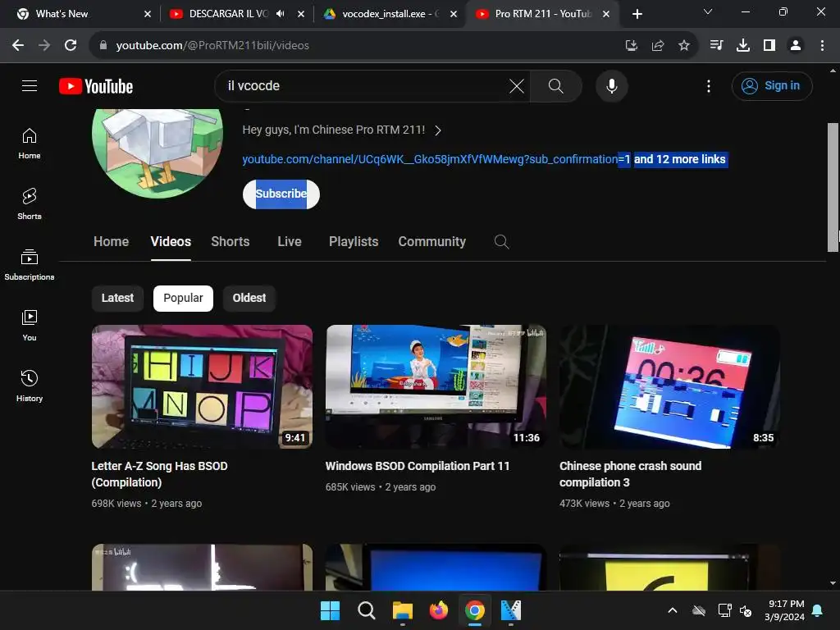Open File Explorer from the taskbar
840x630 pixels.
point(402,610)
